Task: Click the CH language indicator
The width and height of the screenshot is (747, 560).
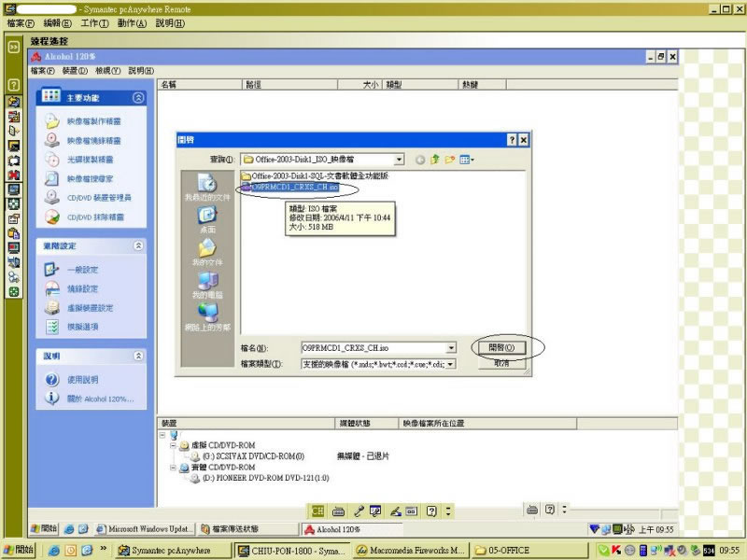Action: (x=317, y=511)
